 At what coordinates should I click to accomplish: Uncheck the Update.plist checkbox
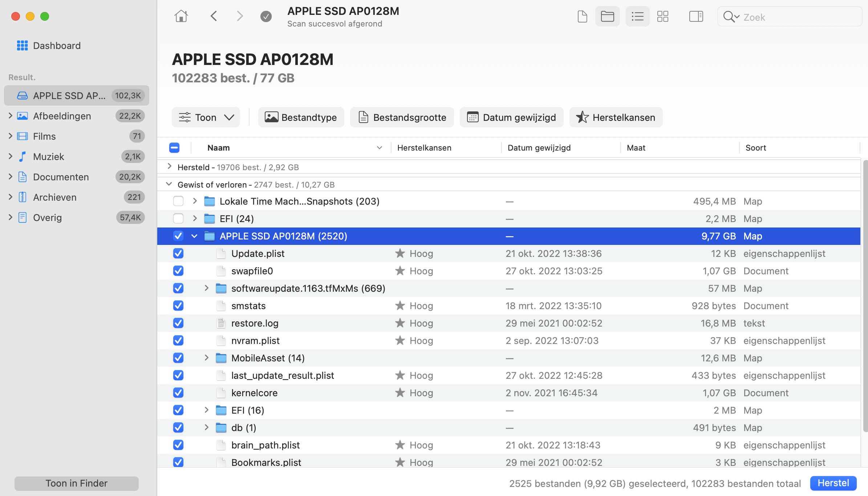(178, 253)
